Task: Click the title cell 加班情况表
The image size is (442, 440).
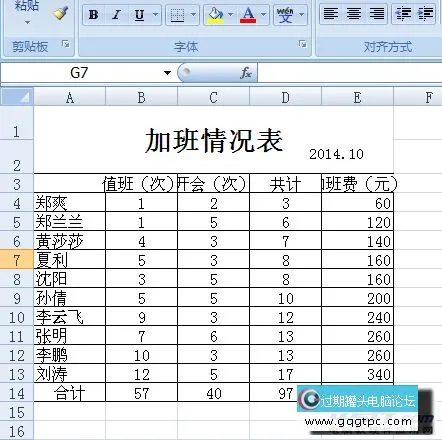Action: pos(214,141)
